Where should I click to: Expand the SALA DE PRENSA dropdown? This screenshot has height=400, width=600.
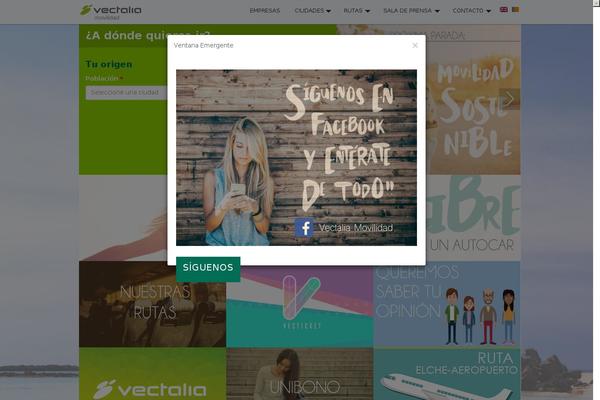coord(411,11)
